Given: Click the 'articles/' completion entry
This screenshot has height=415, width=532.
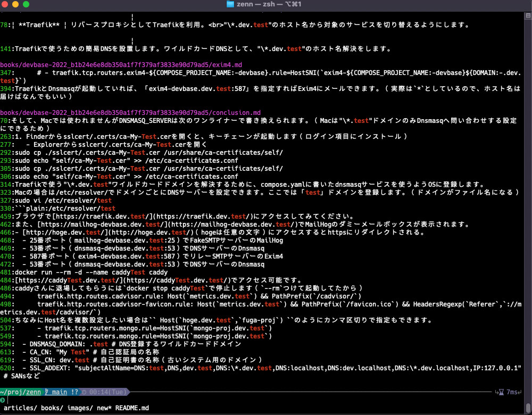Looking at the screenshot, I should [20, 408].
